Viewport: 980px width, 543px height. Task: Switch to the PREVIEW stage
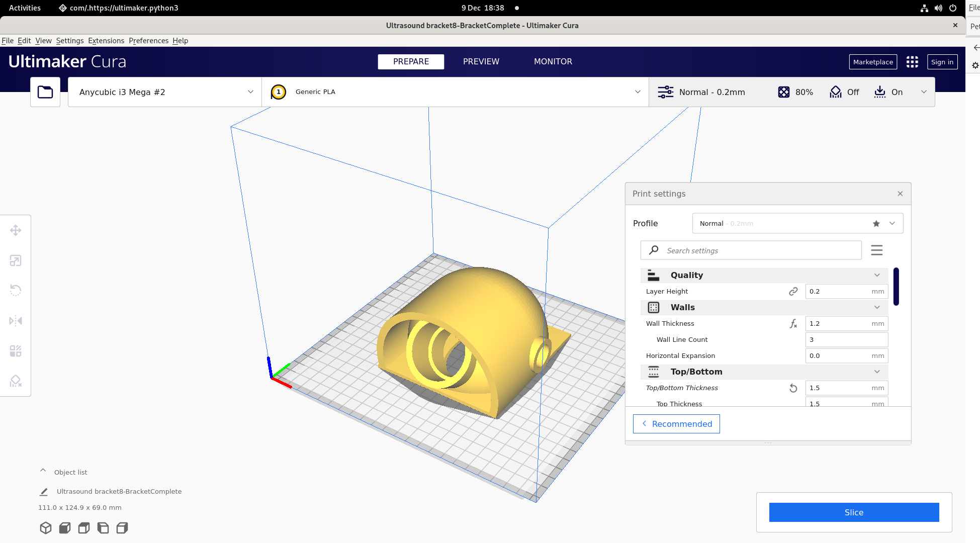(481, 62)
